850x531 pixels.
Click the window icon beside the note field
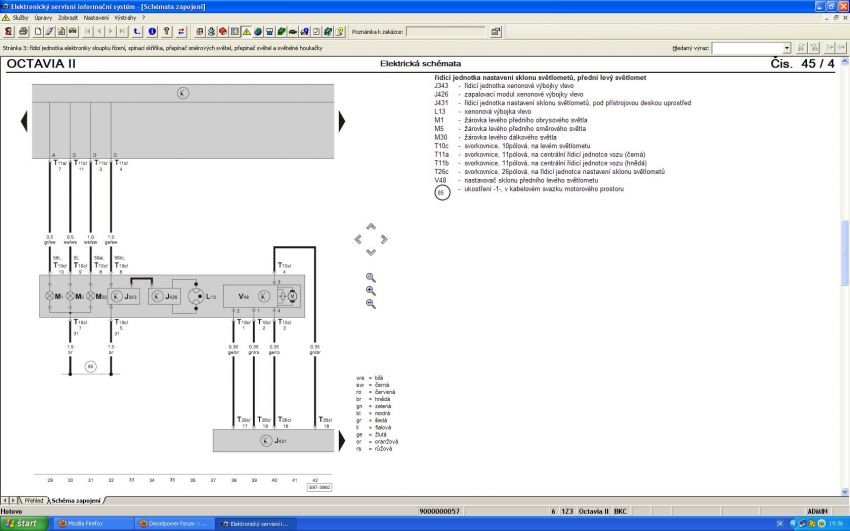tap(495, 31)
